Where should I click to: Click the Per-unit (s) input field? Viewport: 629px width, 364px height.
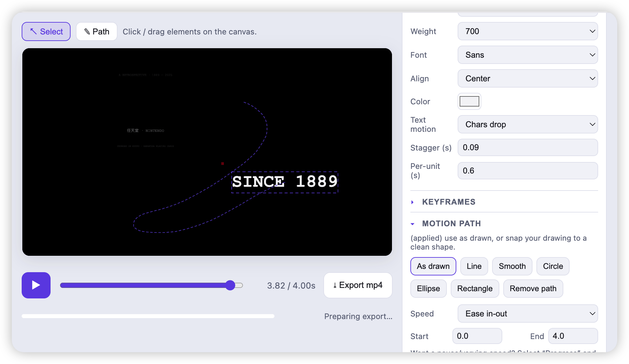tap(528, 171)
